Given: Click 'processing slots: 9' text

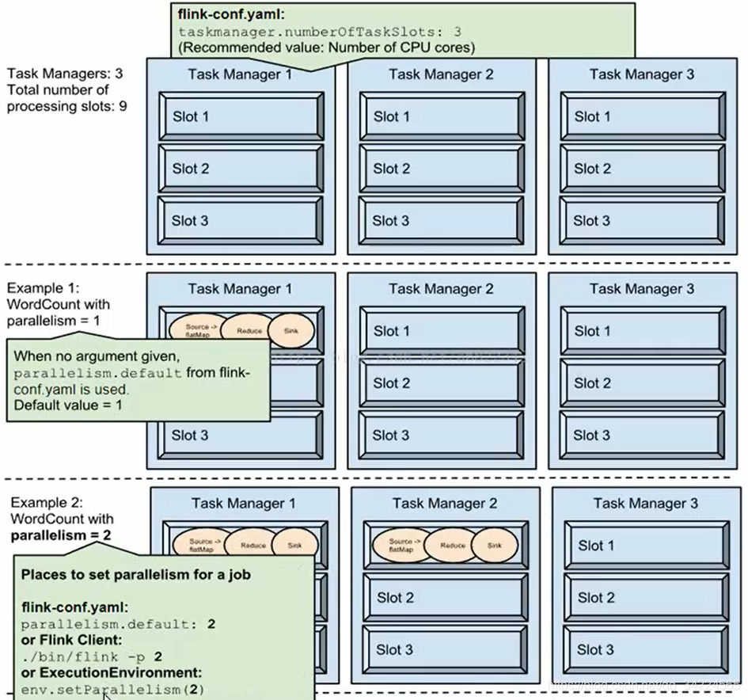Looking at the screenshot, I should (x=66, y=106).
